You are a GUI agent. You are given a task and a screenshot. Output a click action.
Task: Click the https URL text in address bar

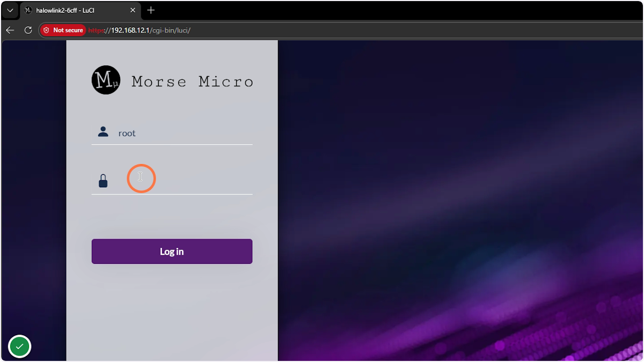coord(102,30)
